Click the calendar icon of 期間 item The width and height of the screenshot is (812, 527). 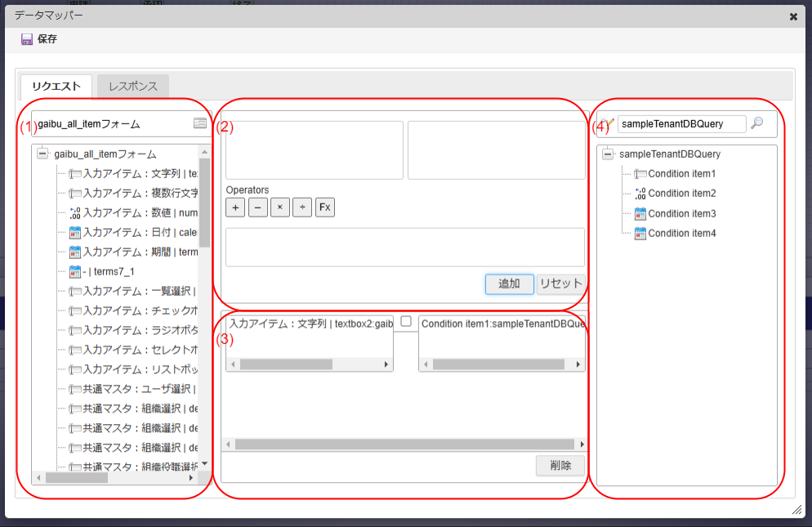tap(75, 252)
